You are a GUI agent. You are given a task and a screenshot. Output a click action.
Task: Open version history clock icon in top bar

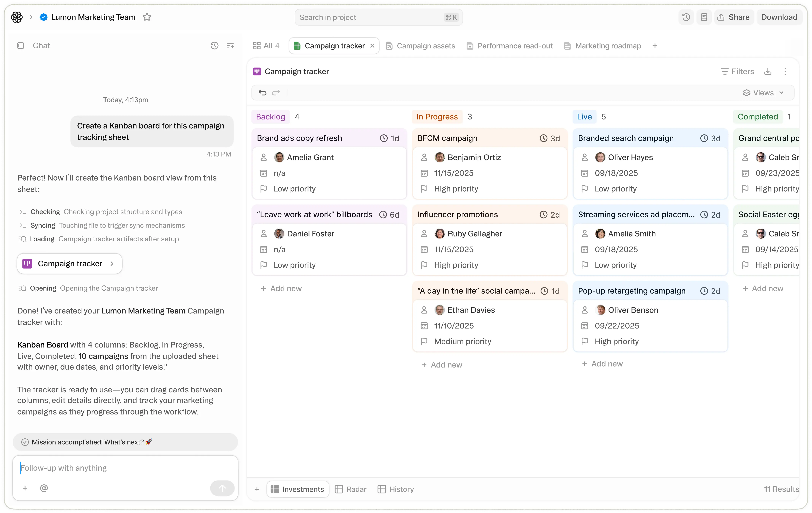point(686,17)
